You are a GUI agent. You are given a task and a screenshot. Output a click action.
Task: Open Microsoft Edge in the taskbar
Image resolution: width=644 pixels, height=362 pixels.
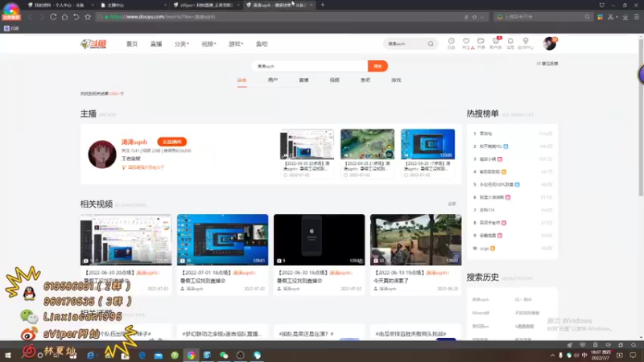[142, 355]
